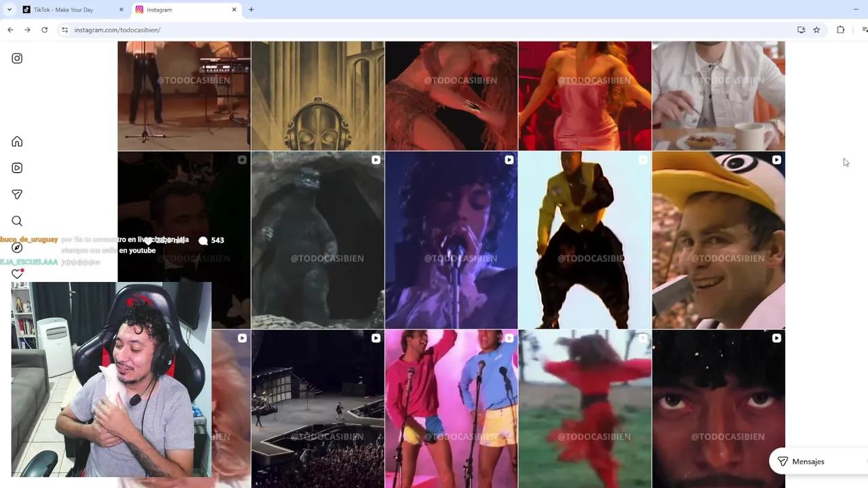The width and height of the screenshot is (868, 488).
Task: View site information icon in address bar
Action: click(x=64, y=30)
